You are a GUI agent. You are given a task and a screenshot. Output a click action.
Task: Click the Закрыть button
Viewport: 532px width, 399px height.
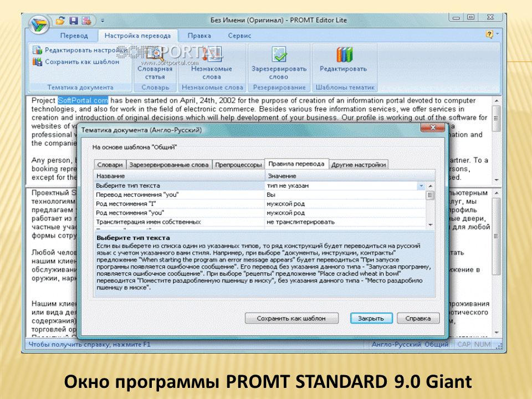371,318
